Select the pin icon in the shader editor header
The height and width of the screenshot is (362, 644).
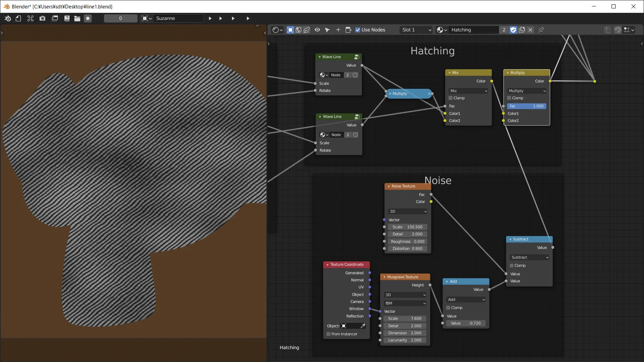[541, 30]
